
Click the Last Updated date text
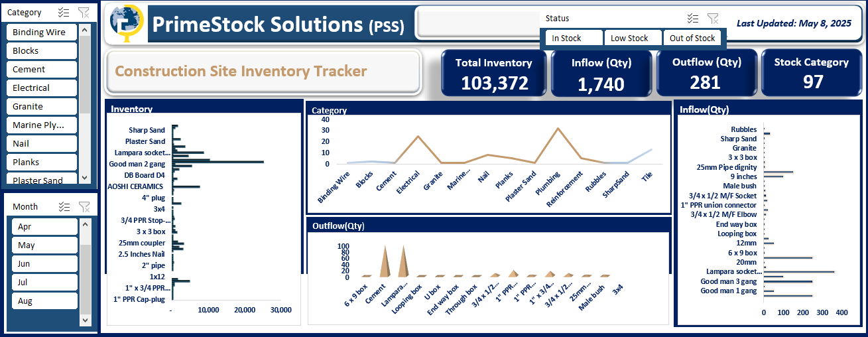(794, 23)
